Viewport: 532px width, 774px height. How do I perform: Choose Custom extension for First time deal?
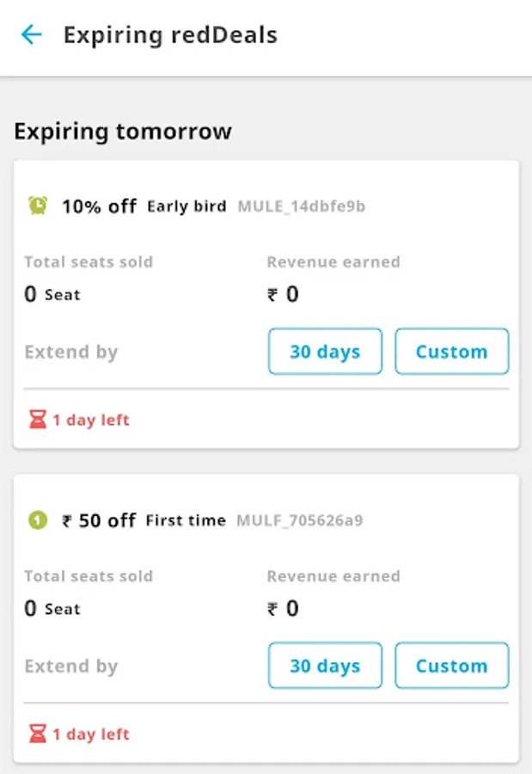[451, 666]
